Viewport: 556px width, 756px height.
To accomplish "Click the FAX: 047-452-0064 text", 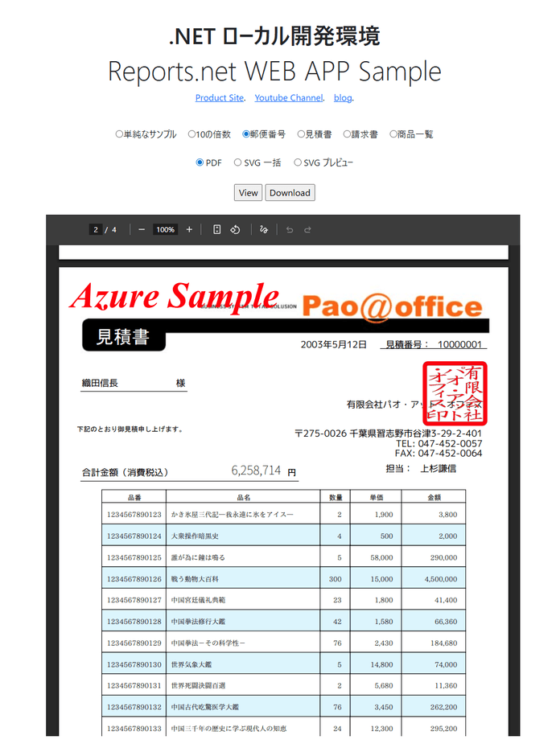I will (439, 454).
